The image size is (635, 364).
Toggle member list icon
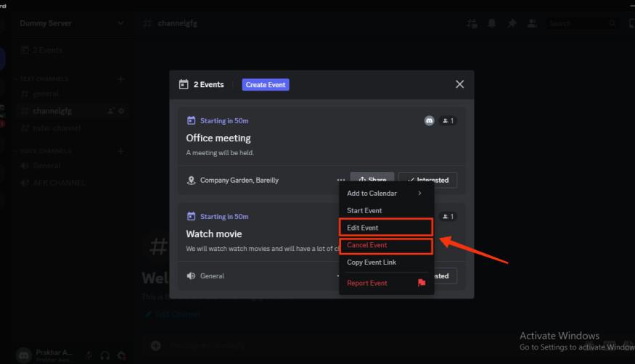point(532,23)
